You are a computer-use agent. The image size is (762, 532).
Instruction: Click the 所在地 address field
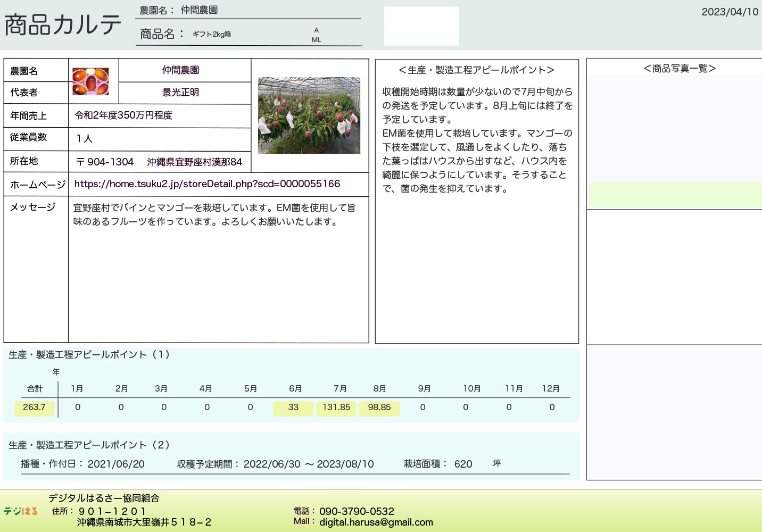[x=159, y=162]
